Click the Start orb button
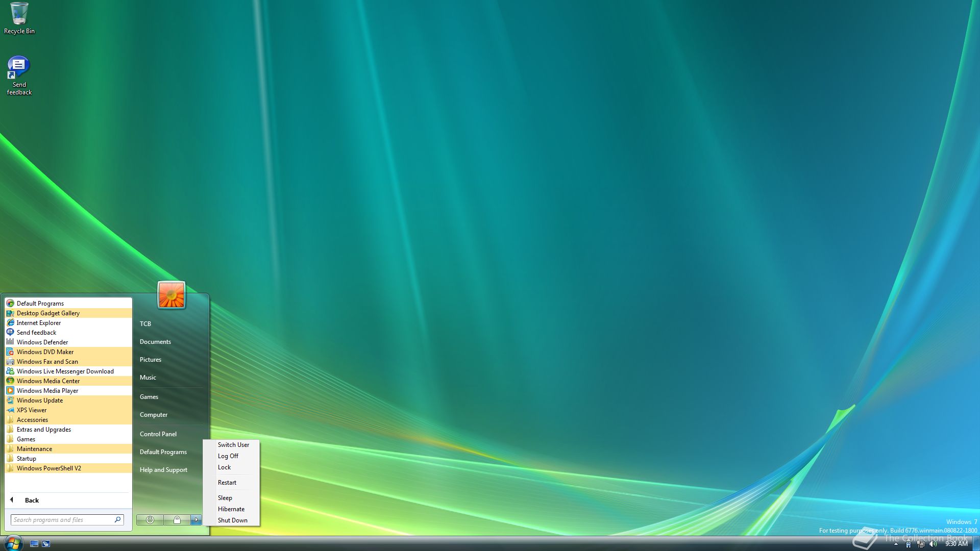The image size is (980, 551). (13, 543)
